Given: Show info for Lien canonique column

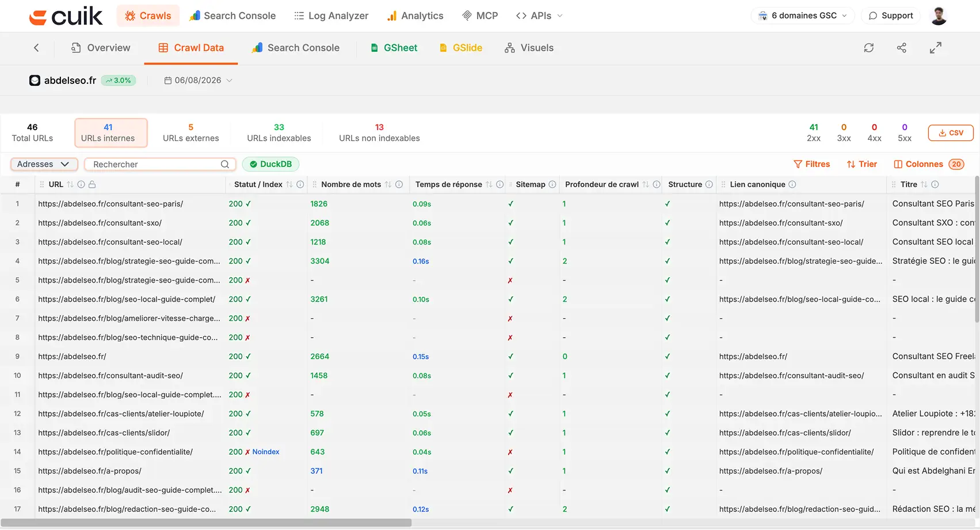Looking at the screenshot, I should [x=792, y=184].
